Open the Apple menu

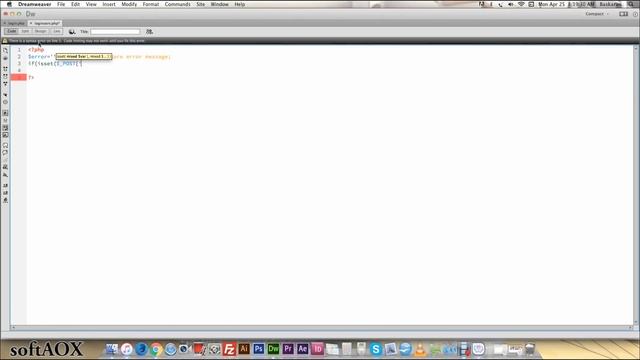coord(9,4)
